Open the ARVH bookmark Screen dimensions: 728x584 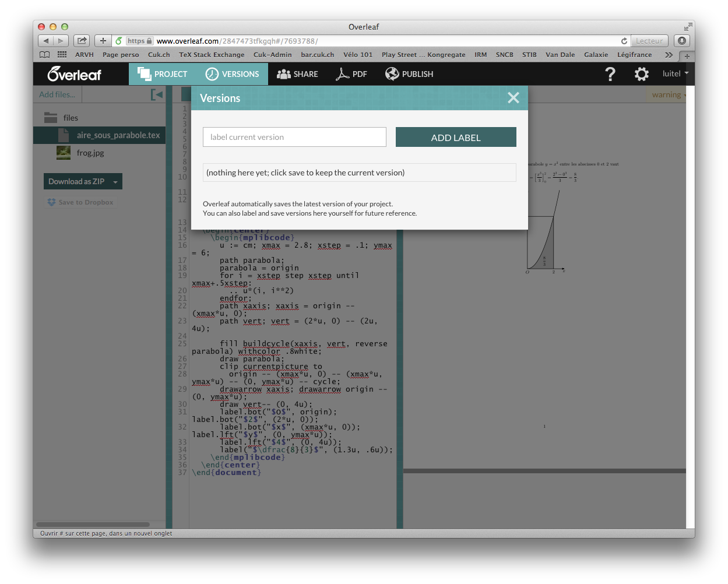click(85, 55)
